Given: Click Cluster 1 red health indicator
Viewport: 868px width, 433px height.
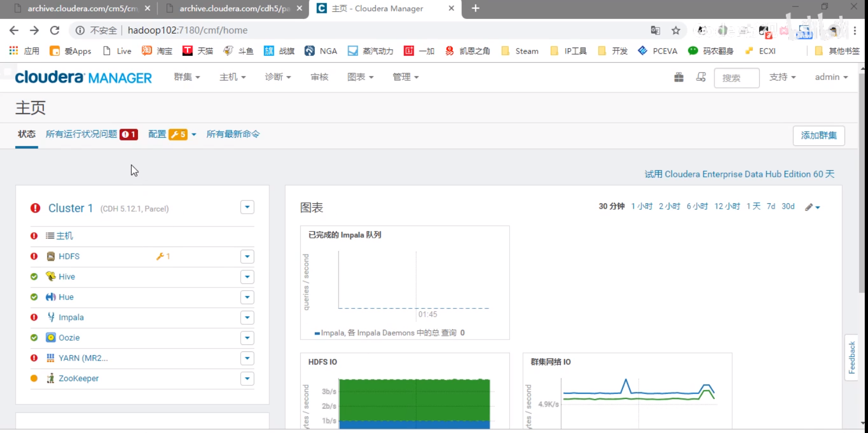Looking at the screenshot, I should pos(36,208).
